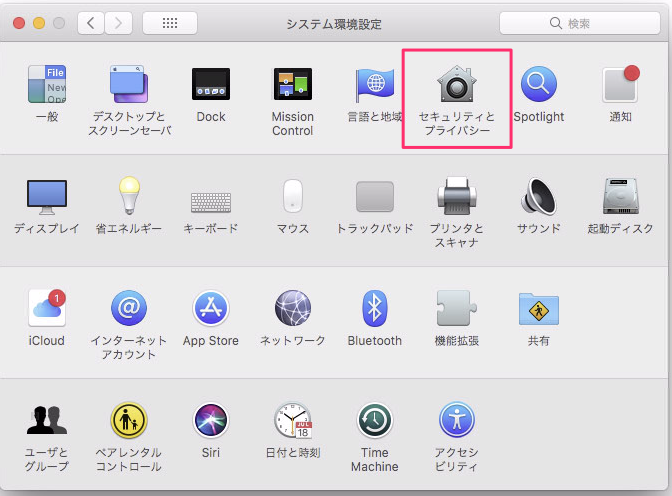Open the Time Machine pane
This screenshot has height=496, width=672.
point(375,421)
